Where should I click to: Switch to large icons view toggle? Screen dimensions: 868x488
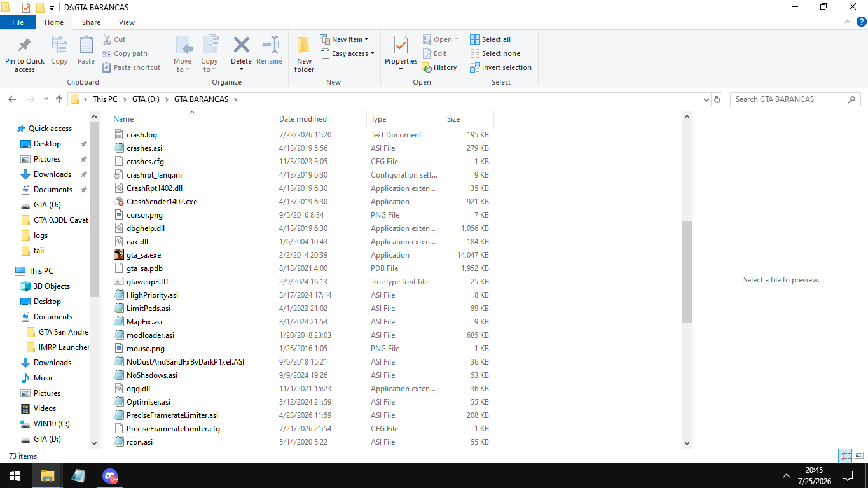(858, 456)
